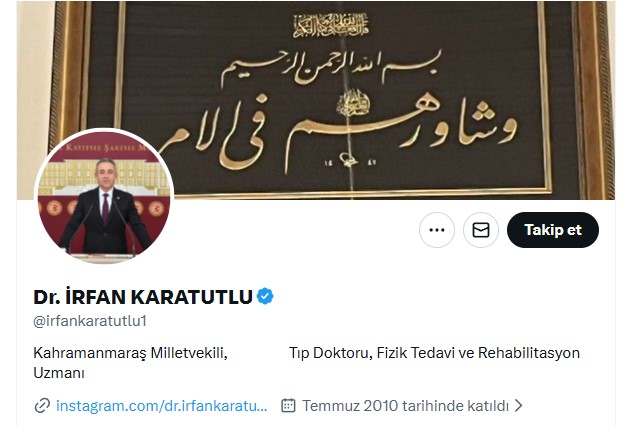This screenshot has width=631, height=426.
Task: Open the circular profile photo
Action: pyautogui.click(x=104, y=196)
